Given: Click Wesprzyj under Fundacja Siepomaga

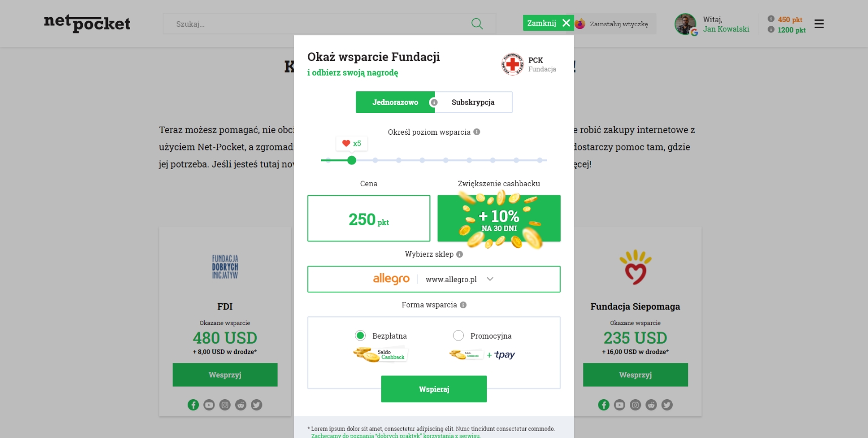Looking at the screenshot, I should click(x=635, y=375).
